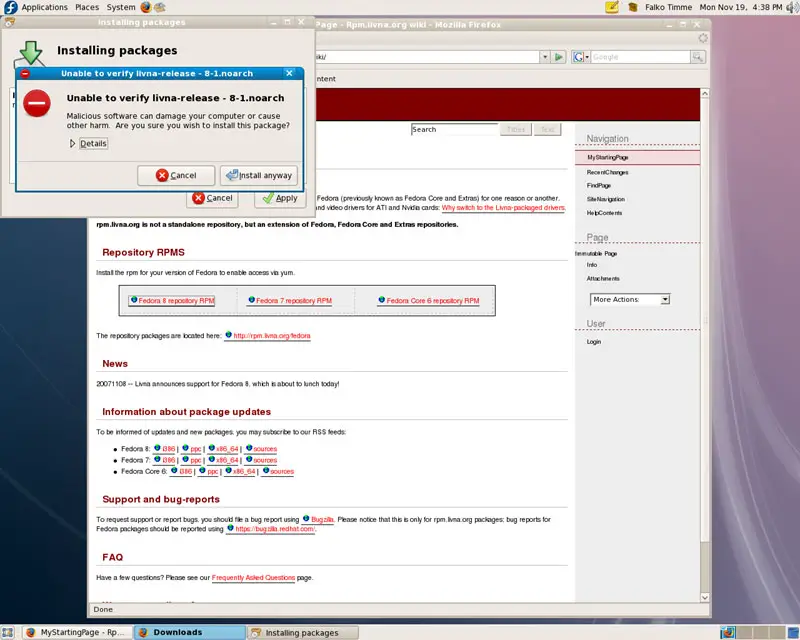Image resolution: width=800 pixels, height=640 pixels.
Task: Click Cancel in Installing packages window
Action: tap(212, 198)
